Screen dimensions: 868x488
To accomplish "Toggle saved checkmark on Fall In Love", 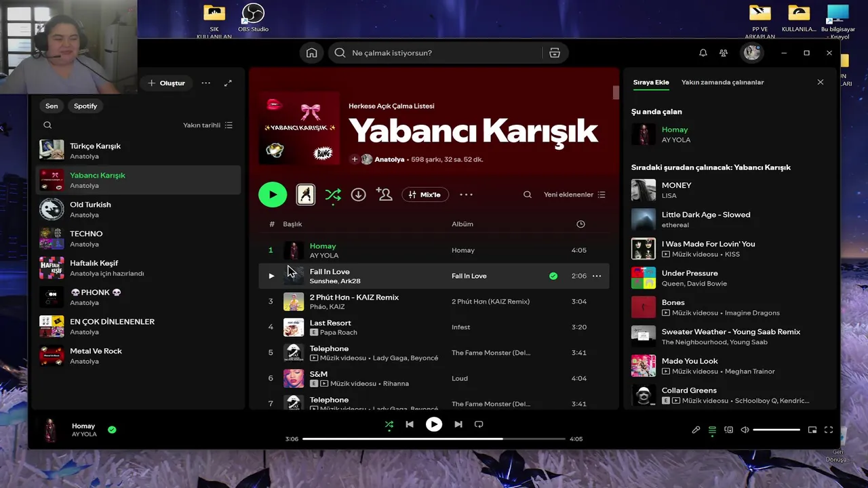I will [553, 276].
